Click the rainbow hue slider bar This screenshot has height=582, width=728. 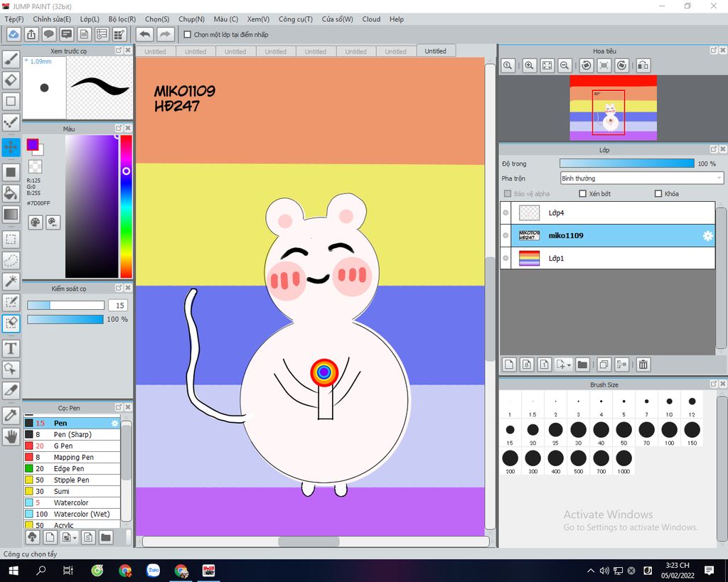[126, 207]
